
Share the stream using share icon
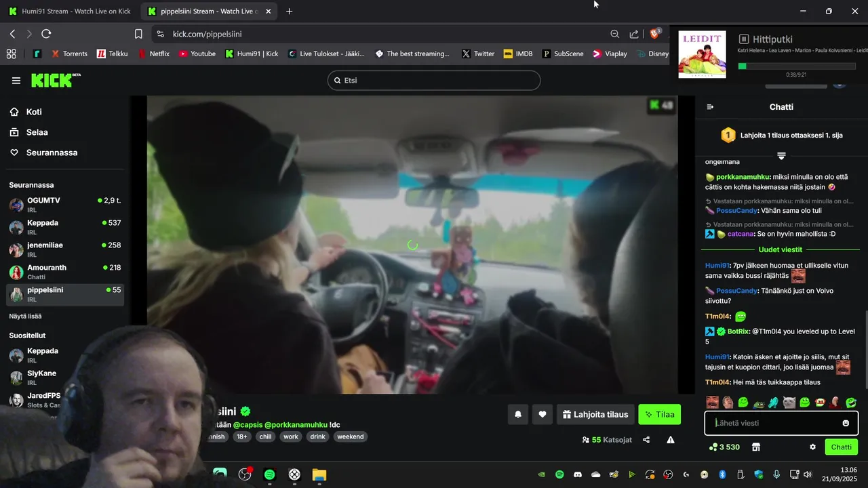[646, 440]
